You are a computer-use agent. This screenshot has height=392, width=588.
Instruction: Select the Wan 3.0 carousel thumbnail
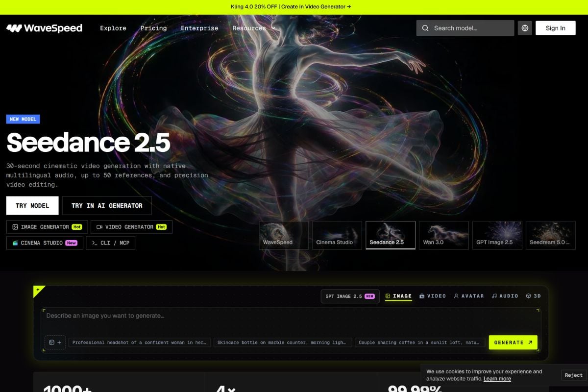point(444,235)
